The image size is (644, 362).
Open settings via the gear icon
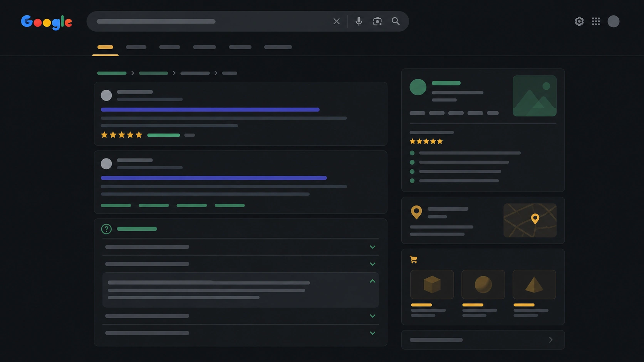[579, 21]
